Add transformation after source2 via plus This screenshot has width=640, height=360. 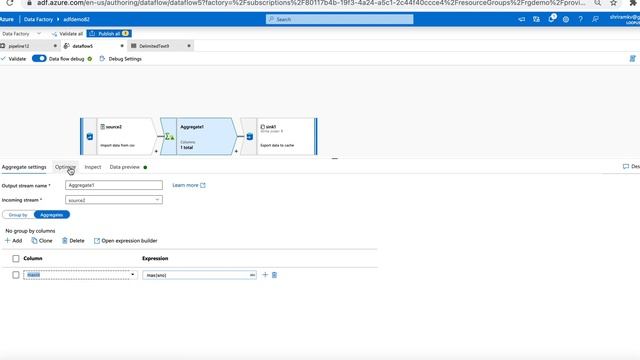pos(156,151)
